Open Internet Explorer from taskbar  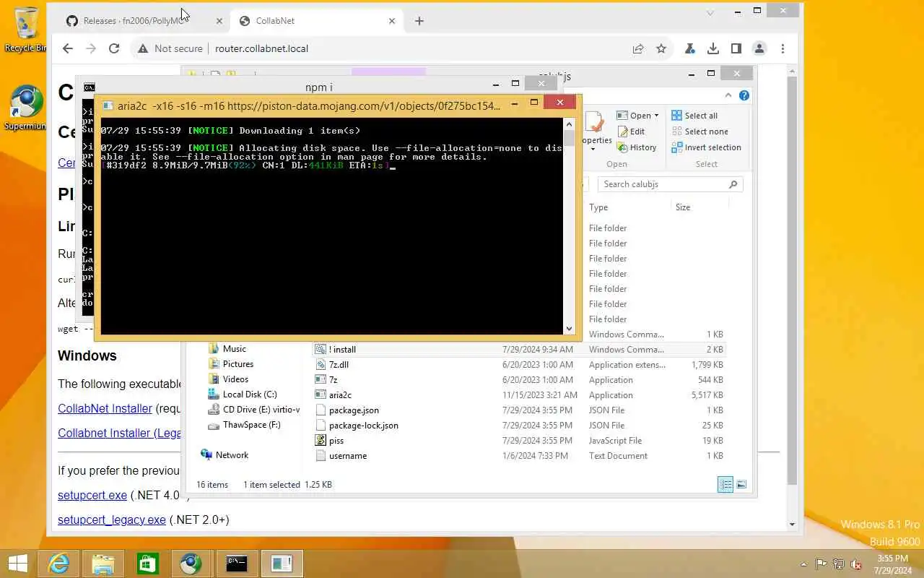point(58,564)
